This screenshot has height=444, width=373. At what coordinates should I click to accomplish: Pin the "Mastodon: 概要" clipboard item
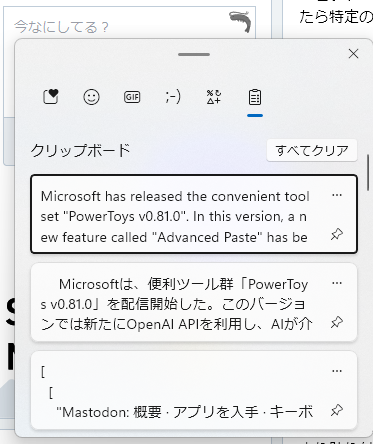coord(337,410)
